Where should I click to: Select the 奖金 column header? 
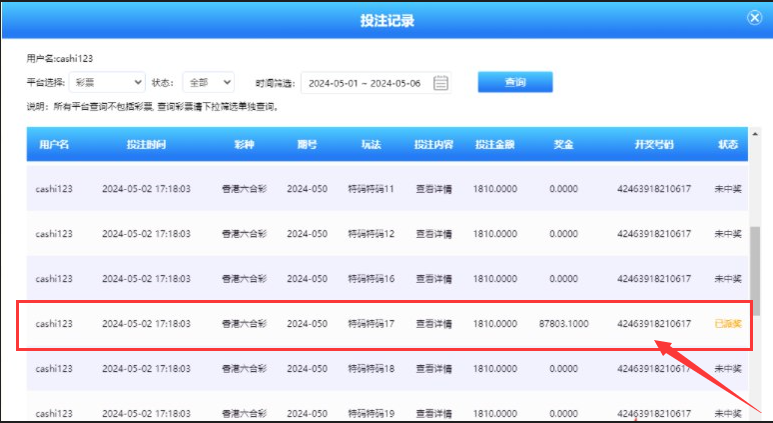[563, 145]
